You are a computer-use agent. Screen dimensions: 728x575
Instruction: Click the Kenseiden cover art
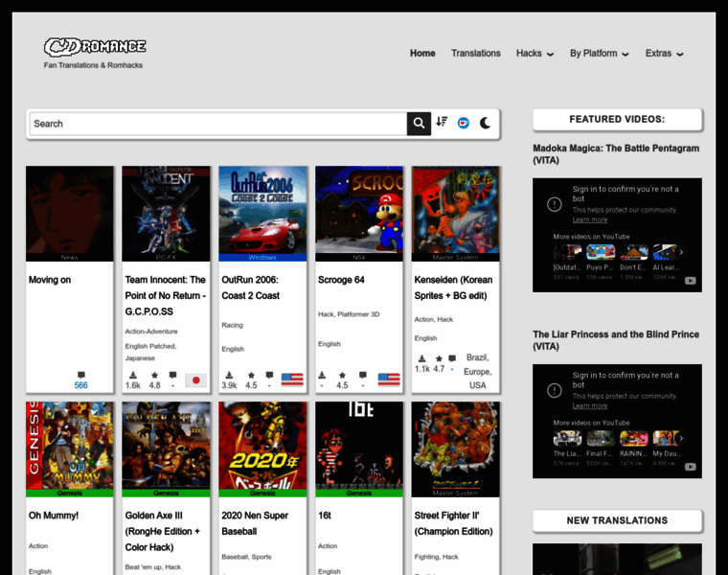pyautogui.click(x=455, y=210)
